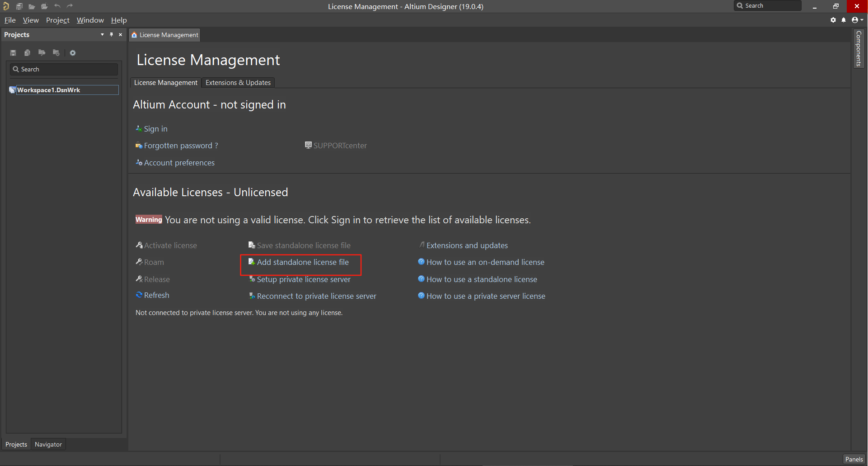The height and width of the screenshot is (466, 868).
Task: Open Projects panel settings gear
Action: [73, 53]
